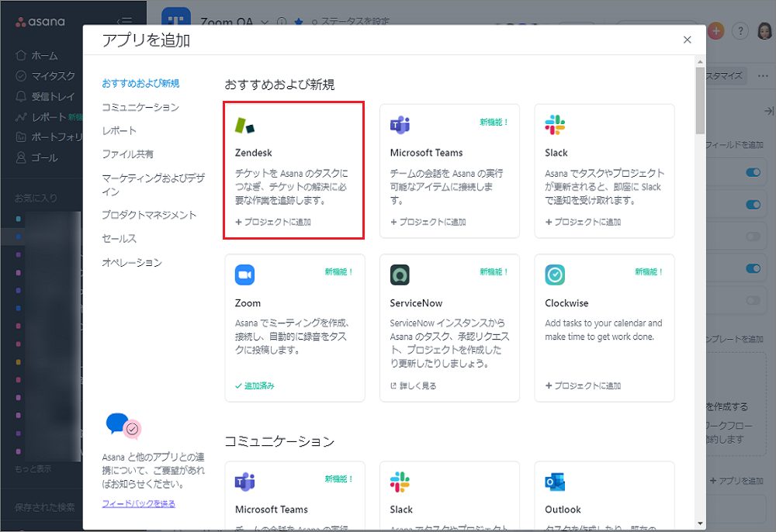Click the マイタスク checkmark icon

point(21,76)
